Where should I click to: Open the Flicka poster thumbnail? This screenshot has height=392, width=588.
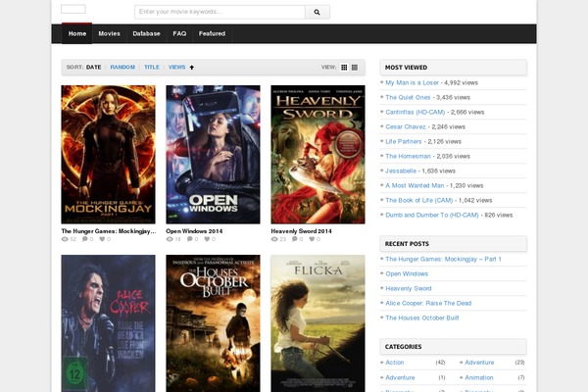point(318,323)
